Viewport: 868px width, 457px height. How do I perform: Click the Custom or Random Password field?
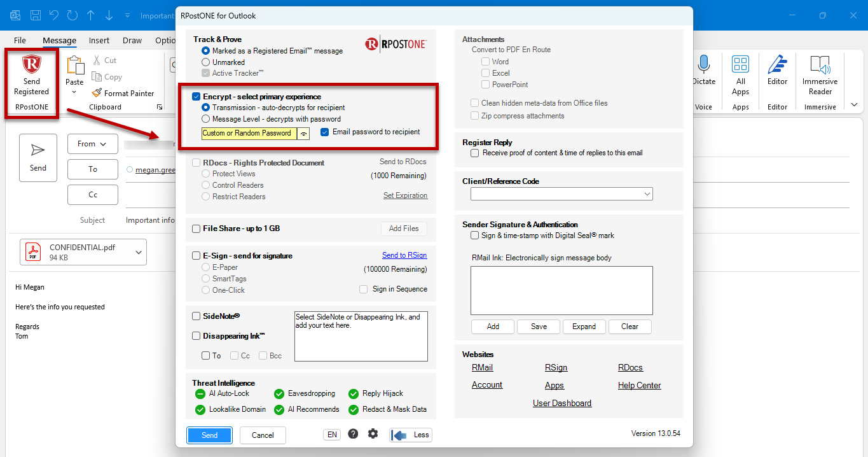249,134
